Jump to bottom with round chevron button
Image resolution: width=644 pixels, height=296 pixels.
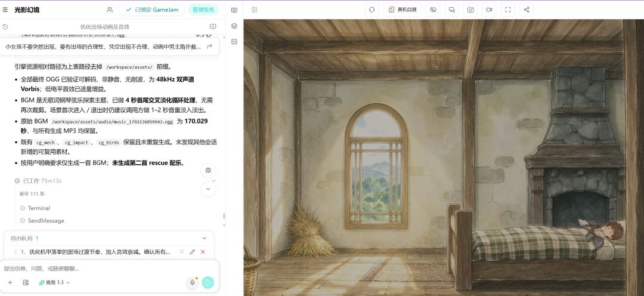(x=208, y=189)
